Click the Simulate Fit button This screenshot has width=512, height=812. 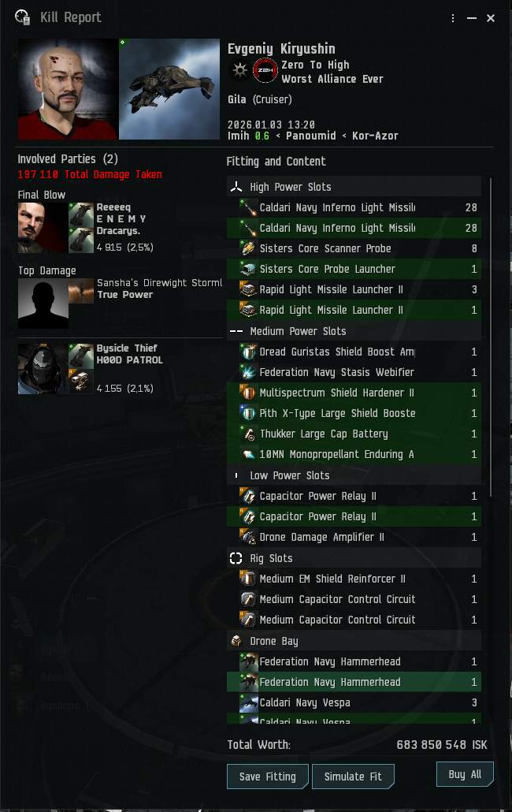pos(353,777)
